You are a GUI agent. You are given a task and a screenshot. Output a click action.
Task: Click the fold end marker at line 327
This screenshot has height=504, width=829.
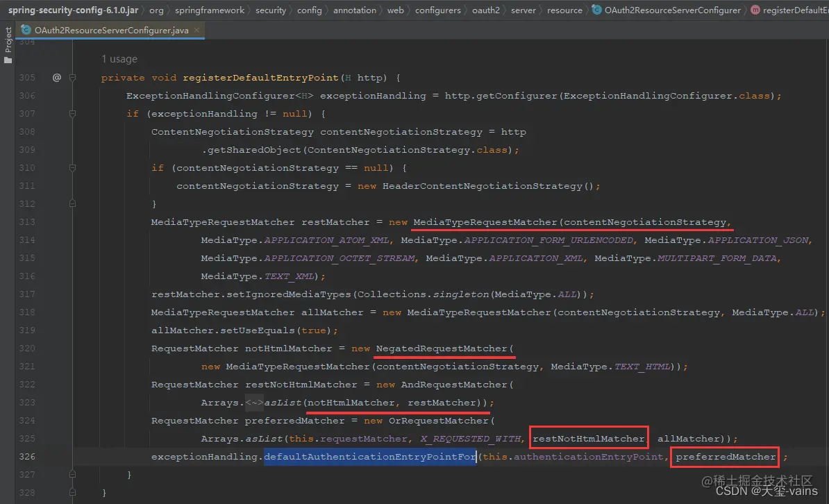[72, 474]
